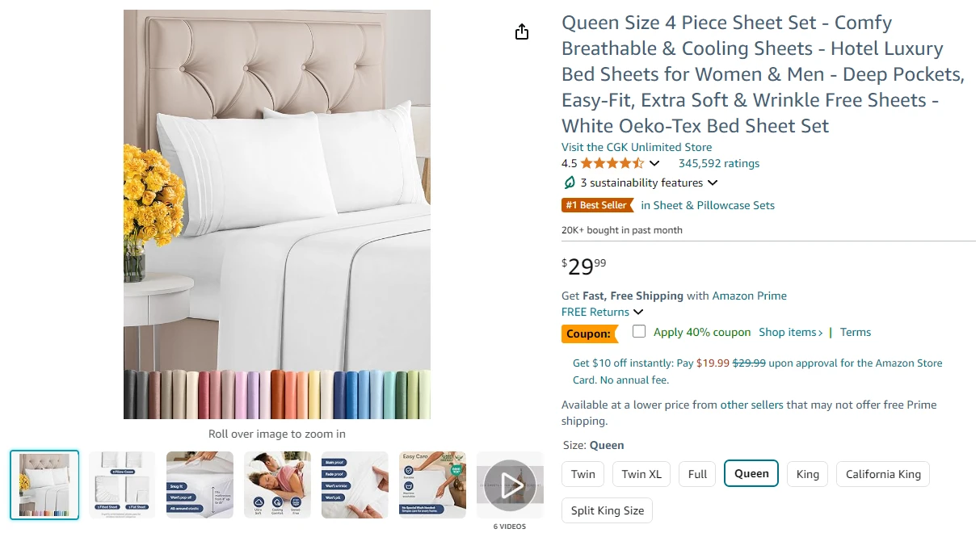Expand the 3 sustainability features dropdown
Image resolution: width=980 pixels, height=533 pixels.
713,183
